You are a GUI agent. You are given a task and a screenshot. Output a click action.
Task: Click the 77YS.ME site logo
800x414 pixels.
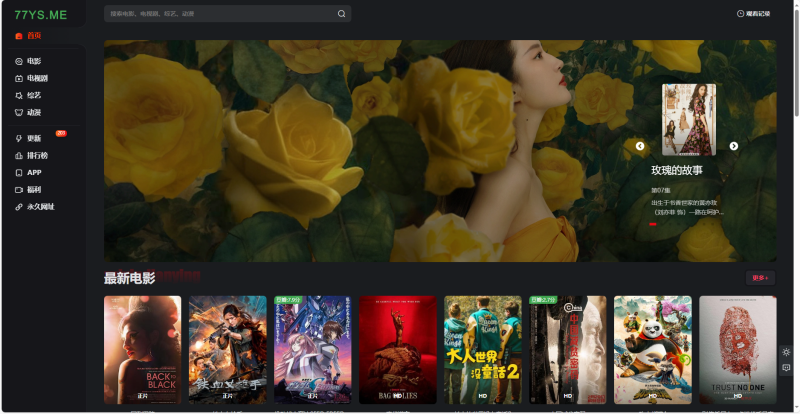coord(40,14)
